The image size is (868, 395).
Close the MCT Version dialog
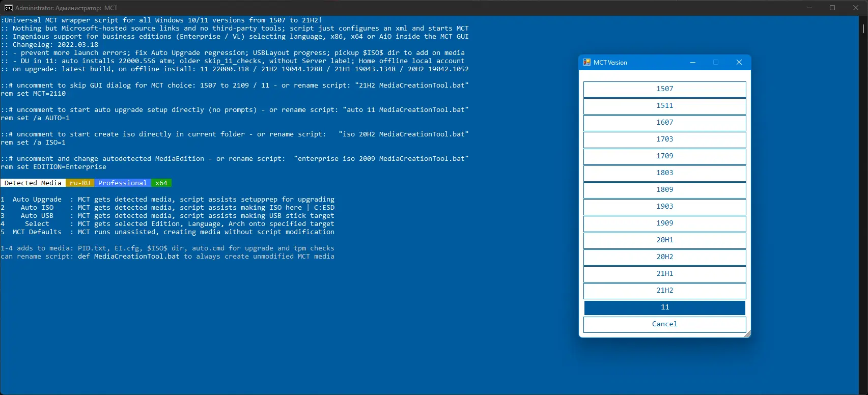[739, 62]
